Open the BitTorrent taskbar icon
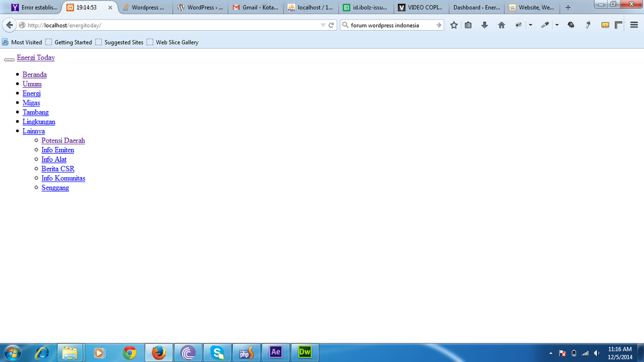 point(188,352)
